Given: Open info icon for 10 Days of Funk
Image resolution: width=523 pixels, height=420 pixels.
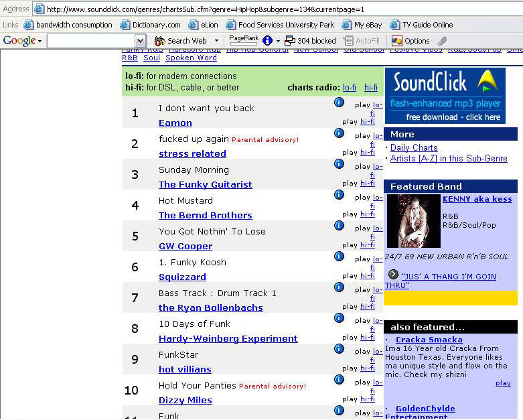Looking at the screenshot, I should tap(339, 318).
